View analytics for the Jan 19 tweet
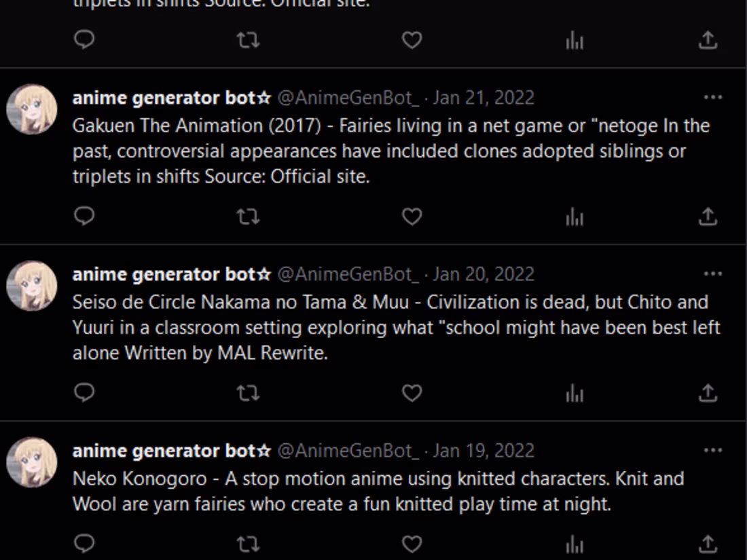The height and width of the screenshot is (560, 747). (x=574, y=543)
